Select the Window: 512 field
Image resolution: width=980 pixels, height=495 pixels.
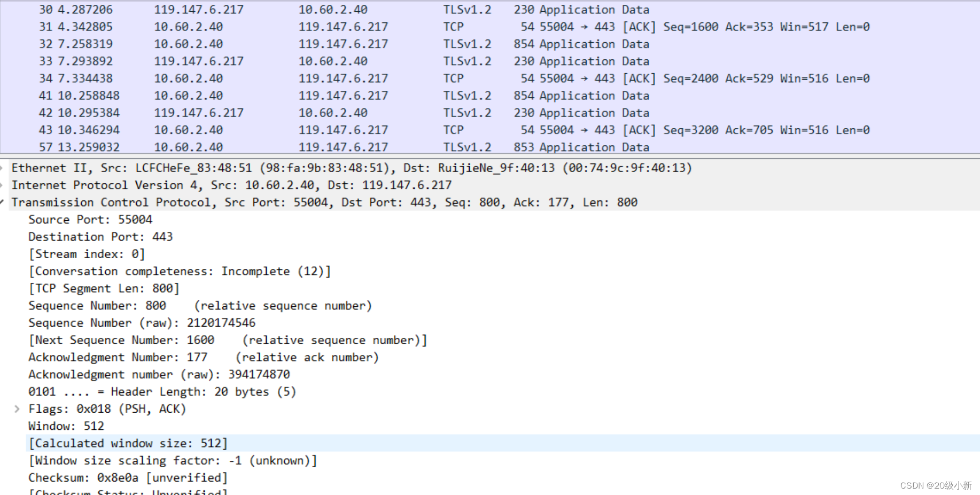(66, 426)
